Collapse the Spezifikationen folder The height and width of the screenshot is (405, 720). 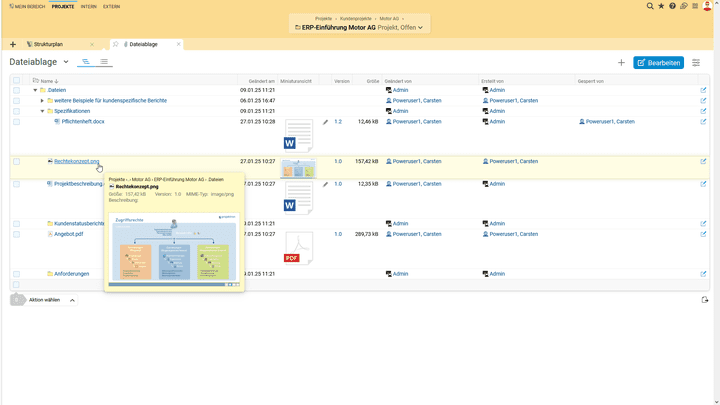coord(42,111)
